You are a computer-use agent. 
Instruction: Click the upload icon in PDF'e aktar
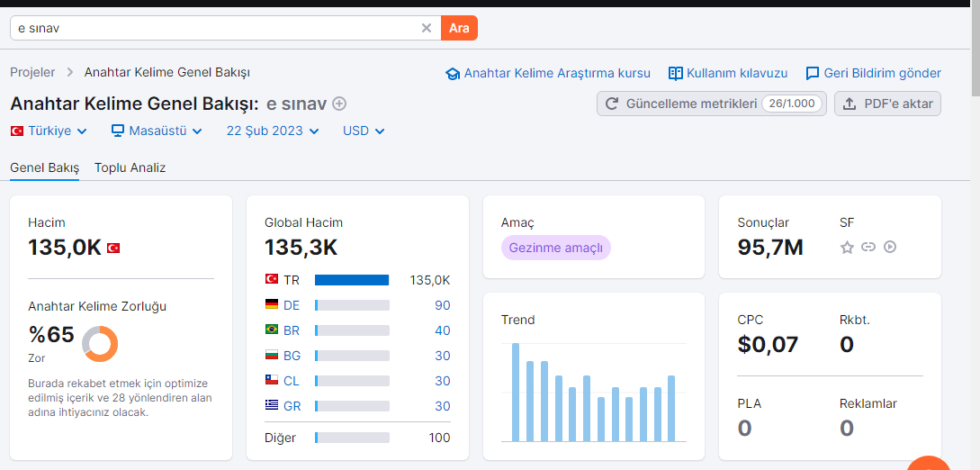(x=850, y=104)
